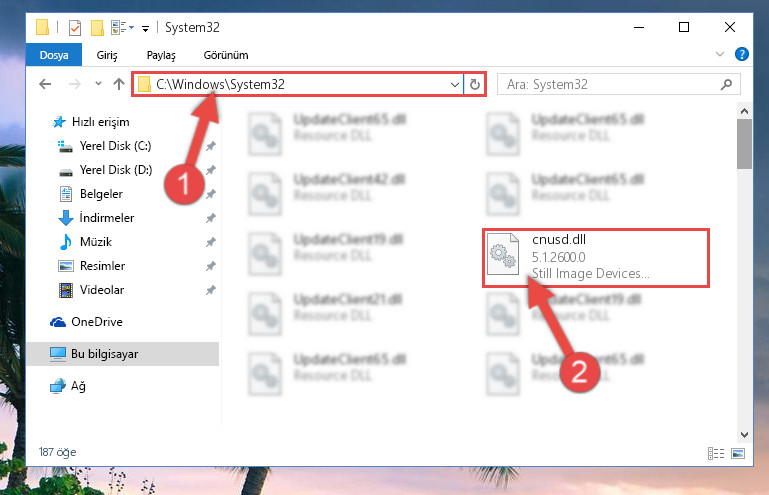This screenshot has width=769, height=495.
Task: Click the Back navigation arrow
Action: (x=45, y=84)
